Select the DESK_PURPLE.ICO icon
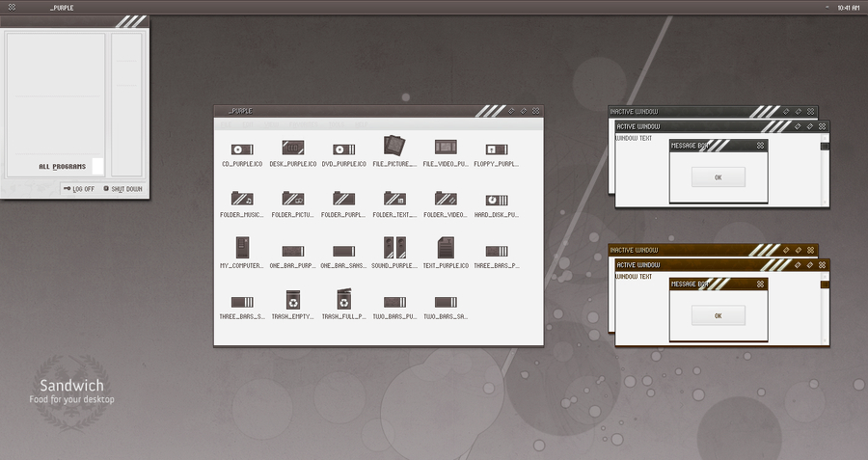Screen dimensions: 868x460 click(x=293, y=148)
